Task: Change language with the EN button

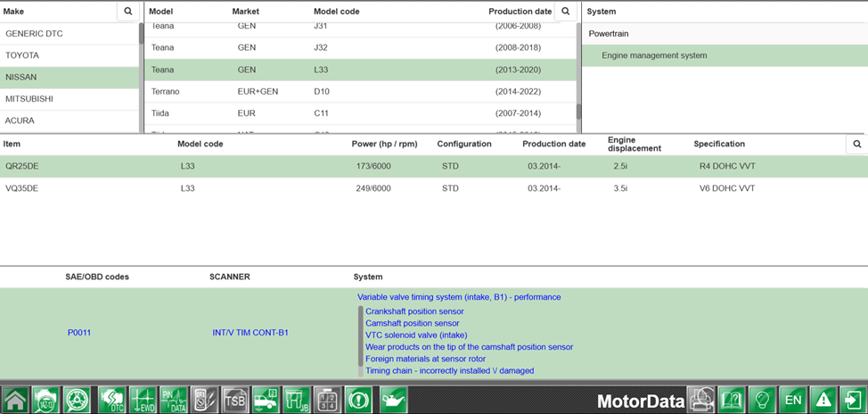Action: click(x=793, y=399)
